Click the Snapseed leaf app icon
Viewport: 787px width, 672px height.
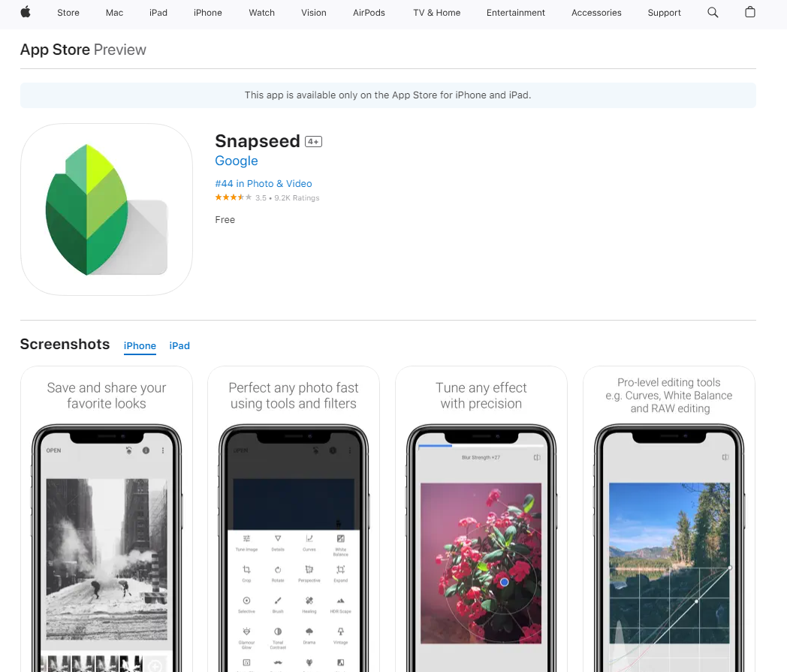107,209
